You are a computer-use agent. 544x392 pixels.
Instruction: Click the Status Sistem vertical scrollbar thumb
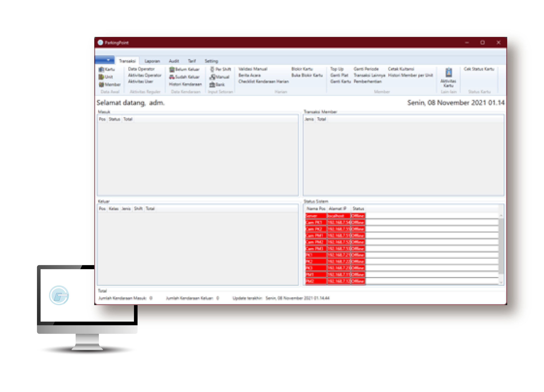[x=501, y=246]
